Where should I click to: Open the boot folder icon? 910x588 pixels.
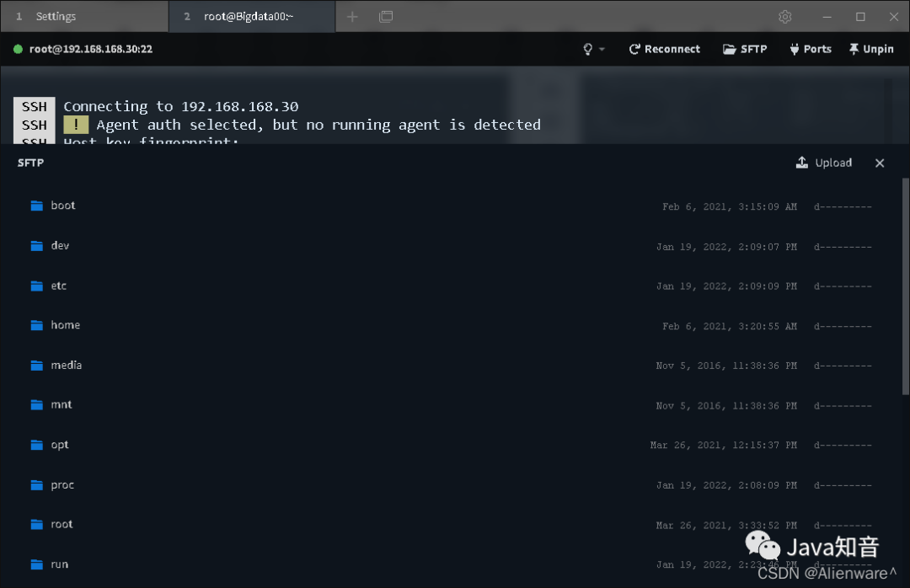pos(37,206)
